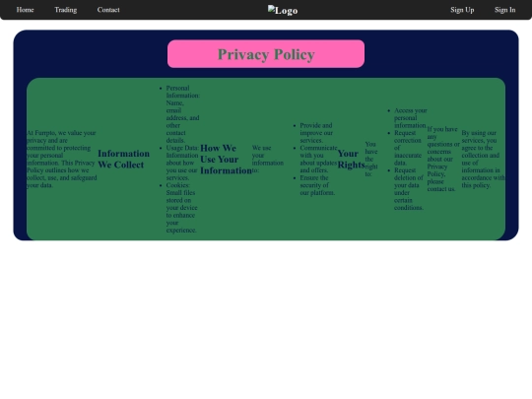532x399 pixels.
Task: Open the Home page link
Action: coord(25,10)
